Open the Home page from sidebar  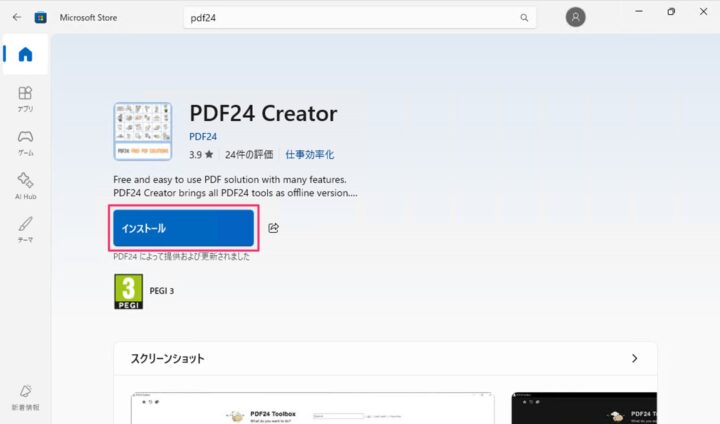coord(25,55)
